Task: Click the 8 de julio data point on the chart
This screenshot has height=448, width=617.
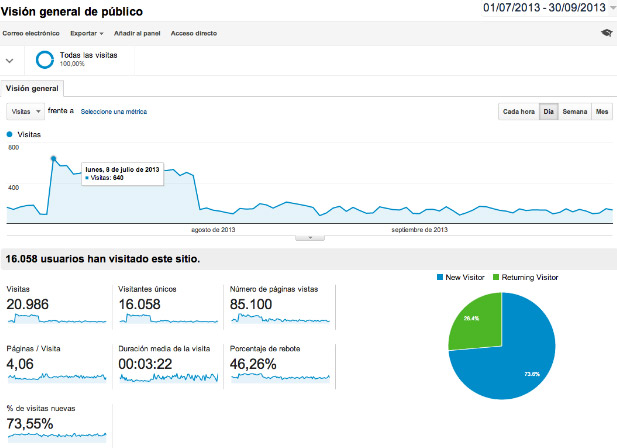Action: [54, 159]
